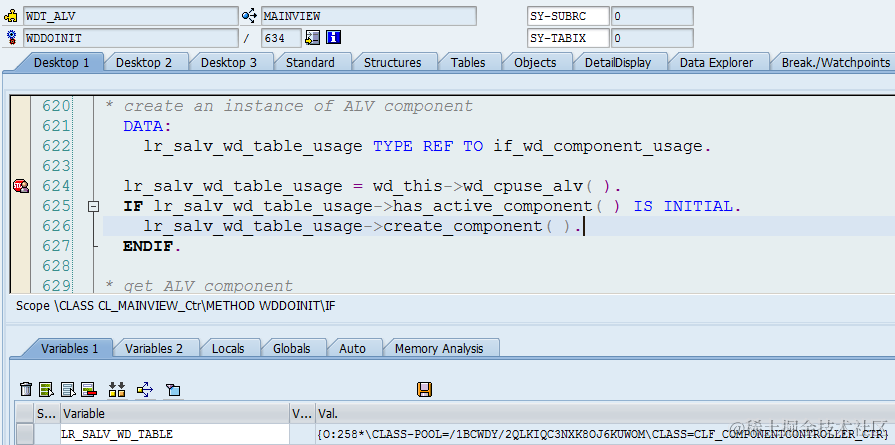895x445 pixels.
Task: Click the wd_cpuse_alv( ) assignment line
Action: coord(372,186)
